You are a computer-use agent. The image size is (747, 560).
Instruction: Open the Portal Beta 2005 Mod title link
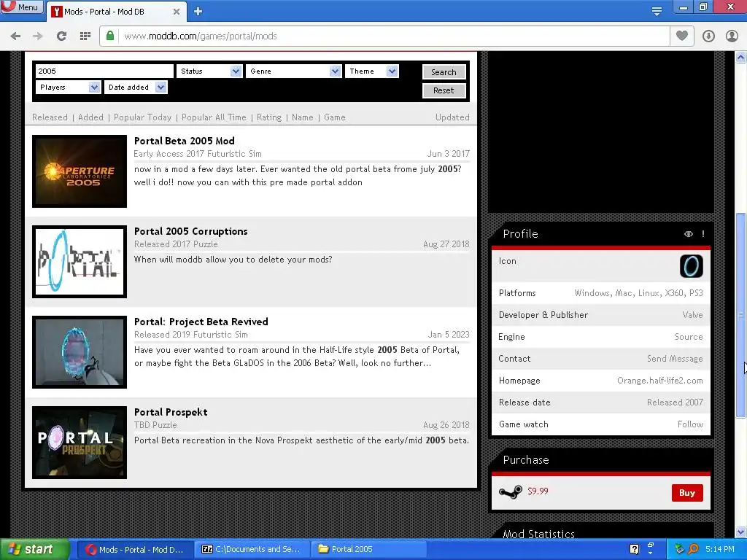185,141
